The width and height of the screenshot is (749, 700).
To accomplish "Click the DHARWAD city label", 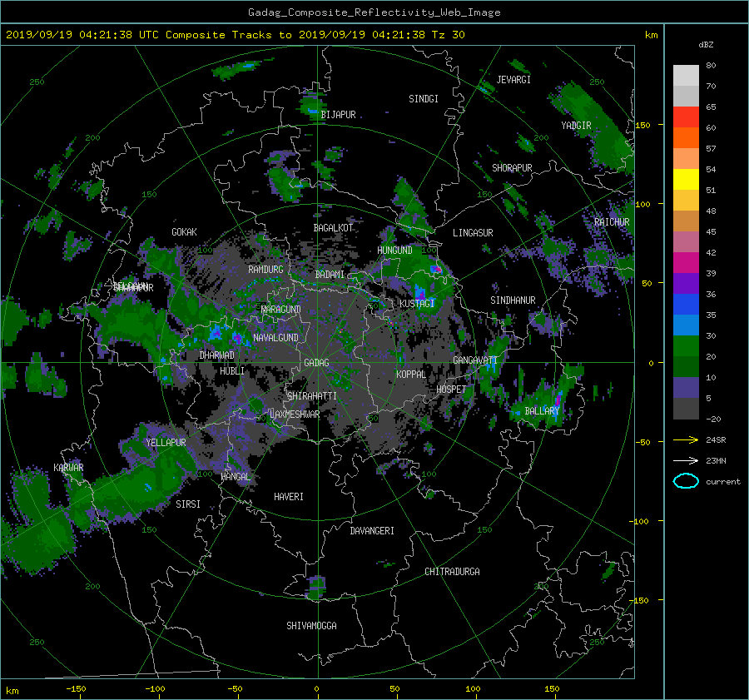I will click(x=216, y=355).
